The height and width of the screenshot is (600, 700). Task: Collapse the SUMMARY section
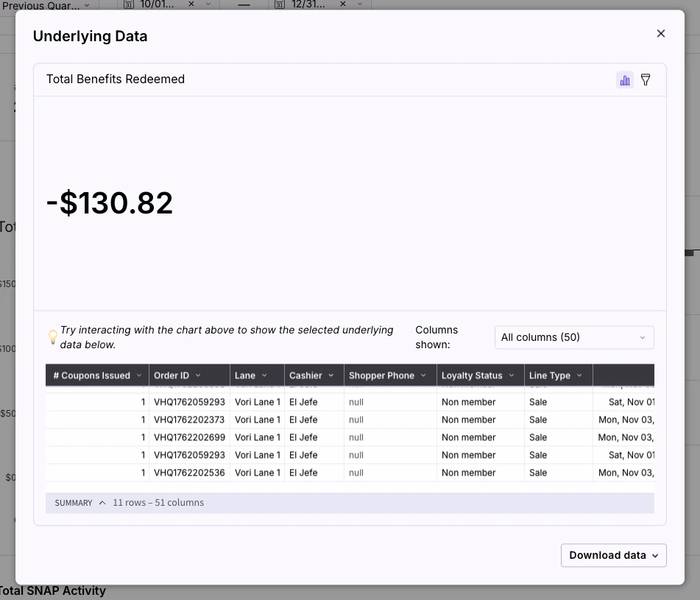(102, 502)
